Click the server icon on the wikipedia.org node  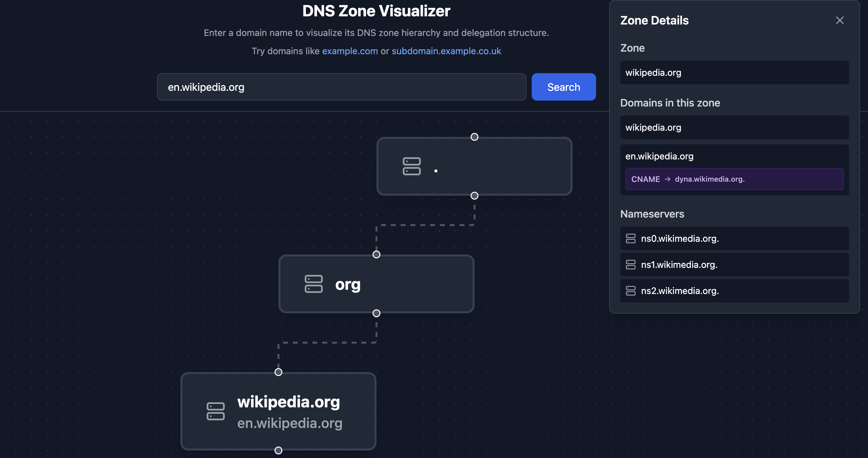pos(216,411)
